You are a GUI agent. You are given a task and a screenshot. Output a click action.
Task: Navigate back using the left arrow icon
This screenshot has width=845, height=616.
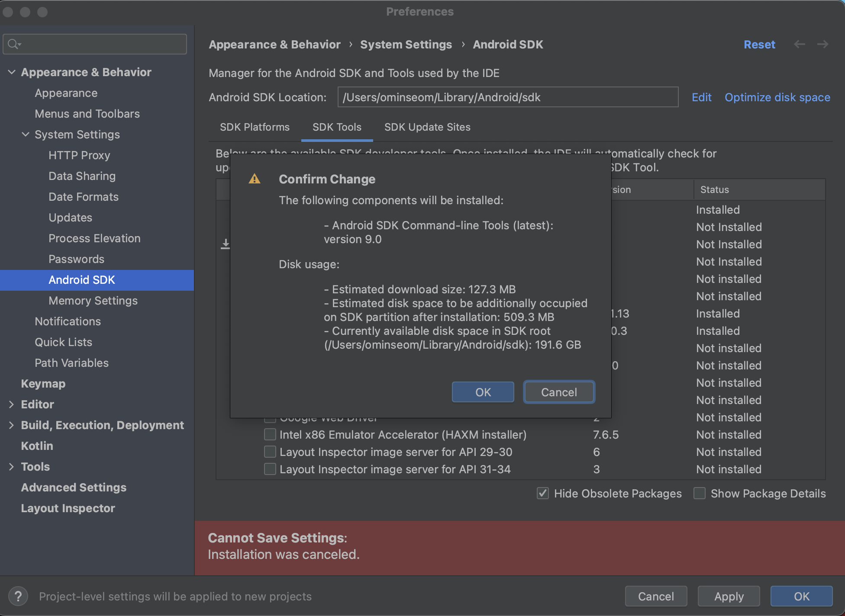[x=800, y=45]
